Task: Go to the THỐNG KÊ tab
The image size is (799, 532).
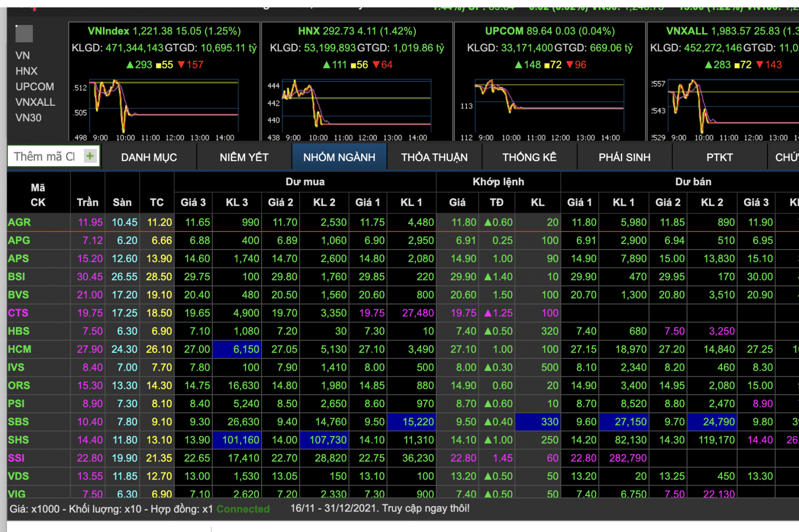Action: point(529,157)
